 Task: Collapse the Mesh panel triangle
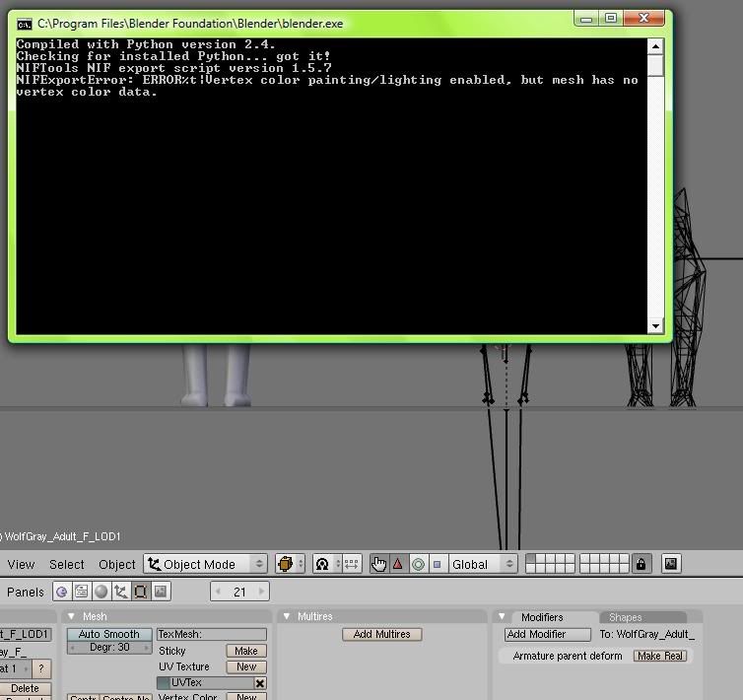pos(71,616)
